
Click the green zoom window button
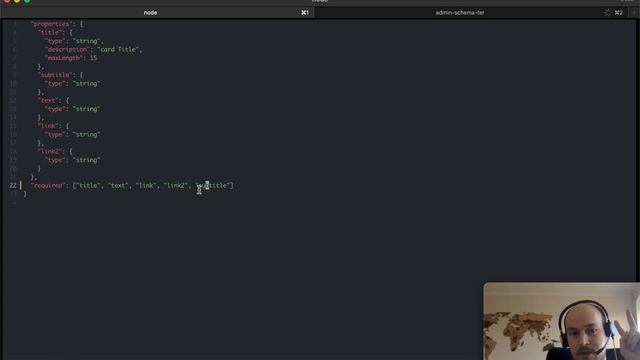coord(27,1)
